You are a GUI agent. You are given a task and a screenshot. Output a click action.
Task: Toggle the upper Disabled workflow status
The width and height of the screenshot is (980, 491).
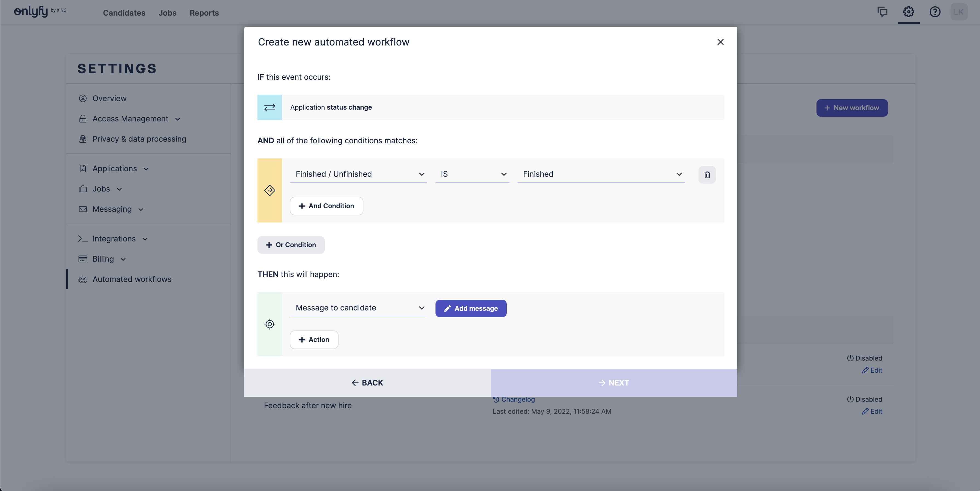864,358
